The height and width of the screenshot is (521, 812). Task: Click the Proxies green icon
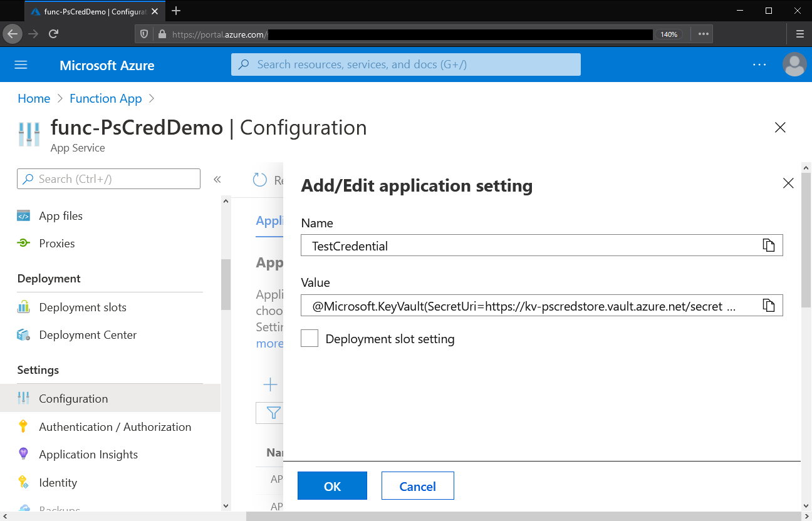point(23,244)
